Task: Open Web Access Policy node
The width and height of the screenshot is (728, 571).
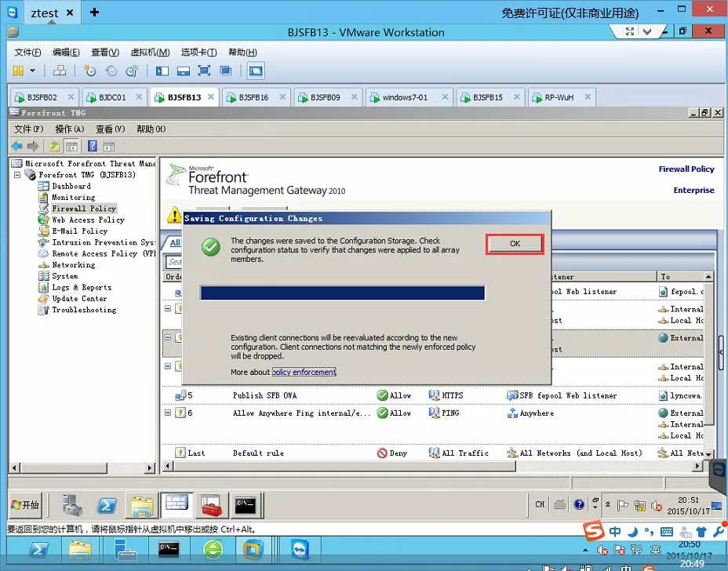Action: click(x=88, y=220)
